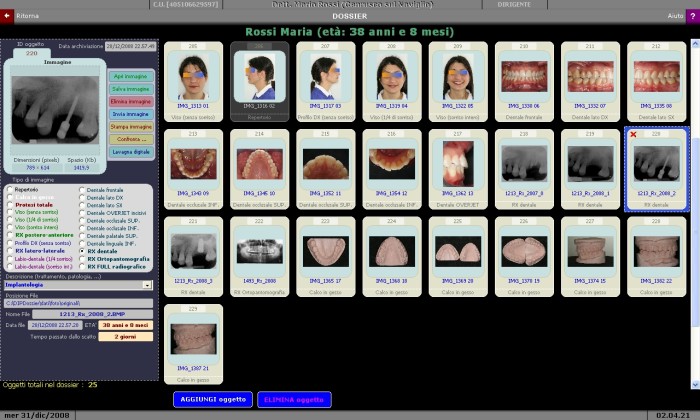Click the Posizione File path field

click(79, 304)
